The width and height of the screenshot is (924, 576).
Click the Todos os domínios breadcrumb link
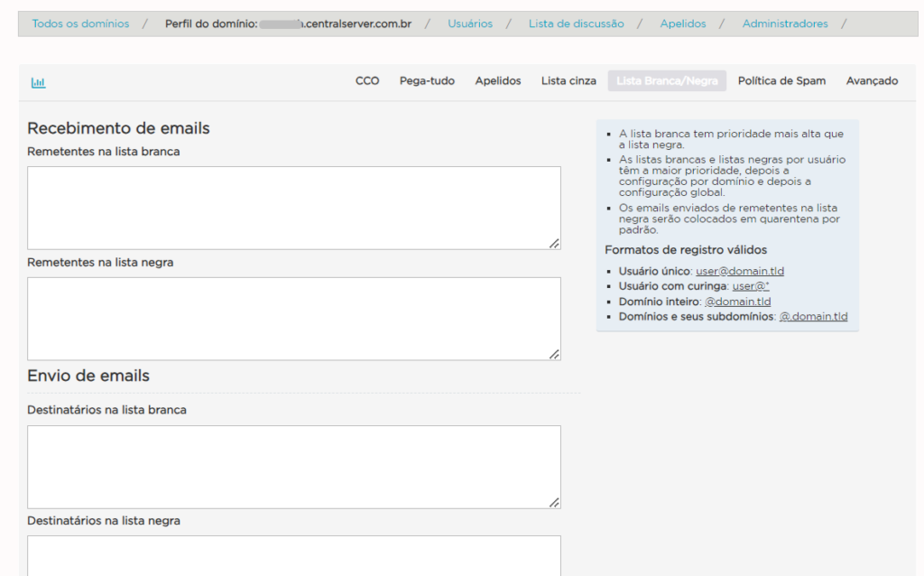coord(80,23)
